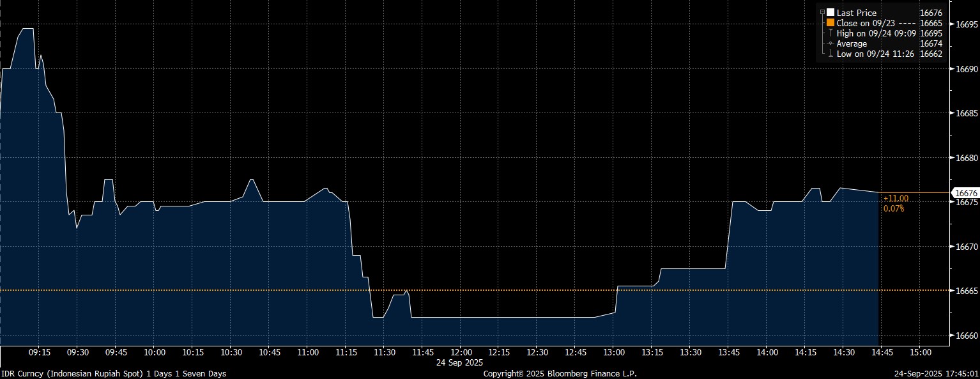Click the 09:15 time axis label
The height and width of the screenshot is (379, 980).
(x=40, y=352)
